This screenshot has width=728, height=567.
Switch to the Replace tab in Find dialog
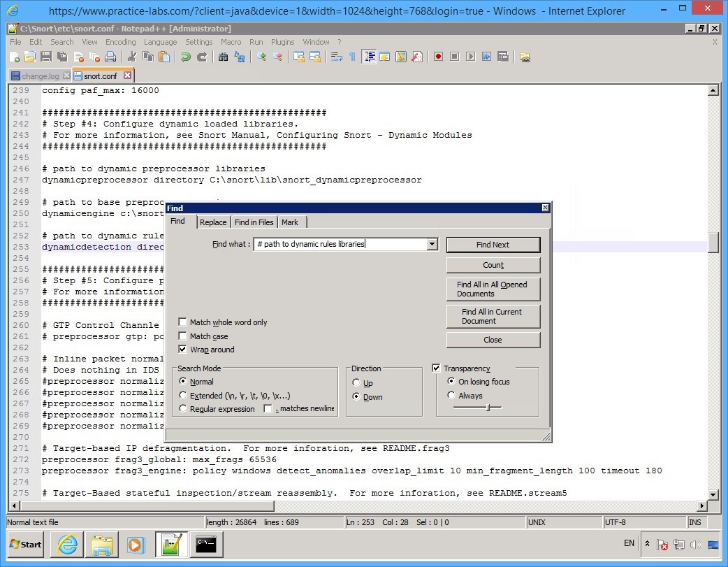click(213, 222)
